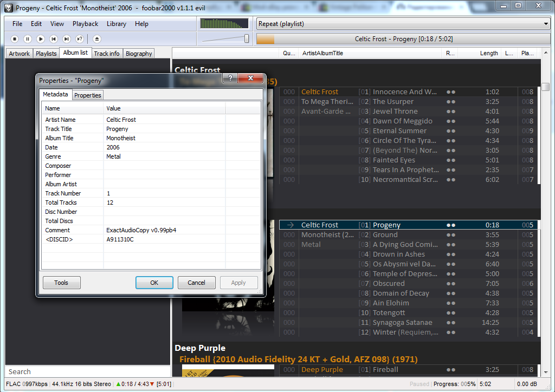Click the foobar2000 icon in the title bar

point(9,8)
